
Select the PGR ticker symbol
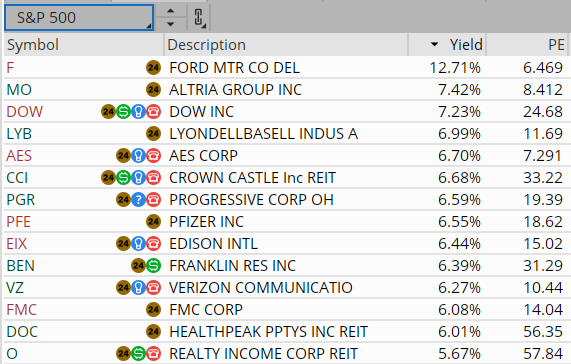click(21, 200)
